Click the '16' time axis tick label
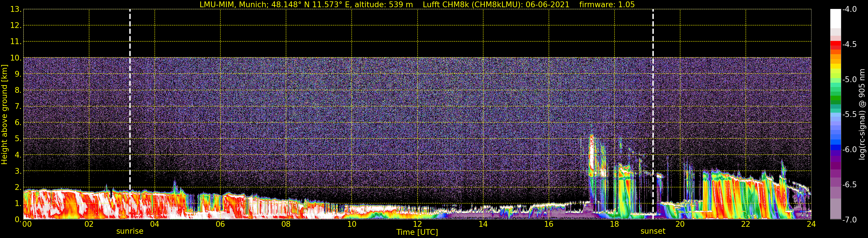 click(549, 224)
